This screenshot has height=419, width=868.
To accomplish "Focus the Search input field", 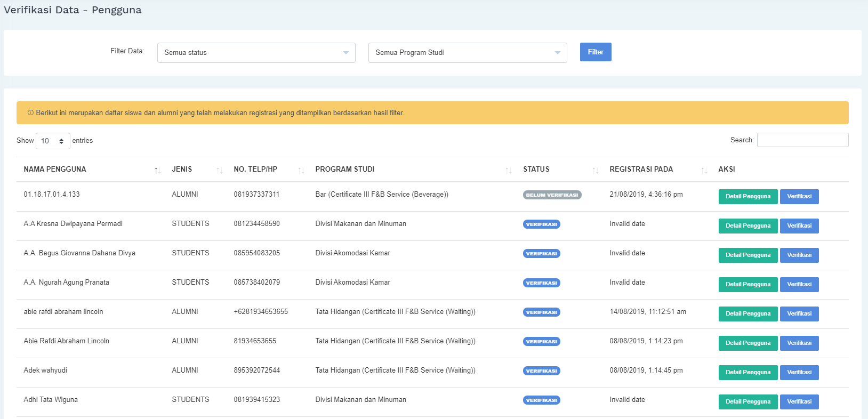I will coord(802,140).
